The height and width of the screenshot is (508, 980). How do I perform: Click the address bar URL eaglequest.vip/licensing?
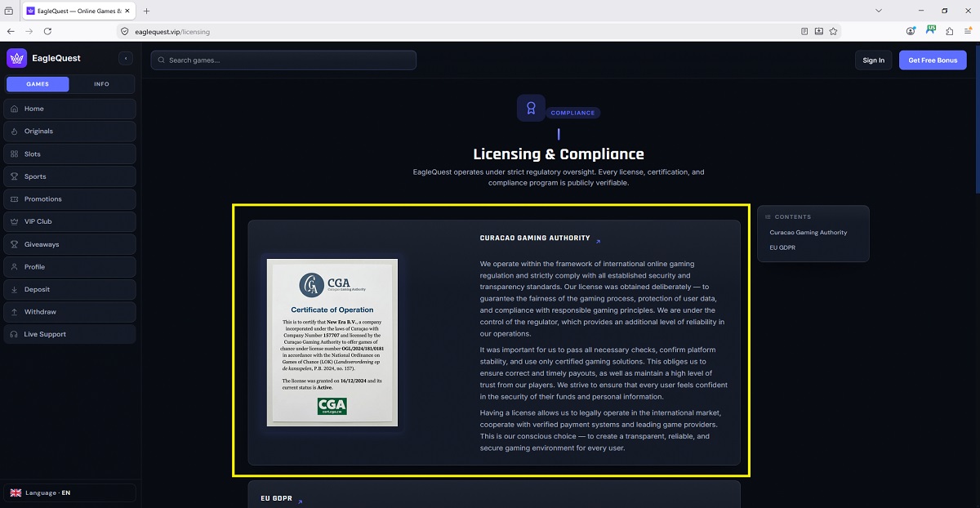click(x=172, y=31)
